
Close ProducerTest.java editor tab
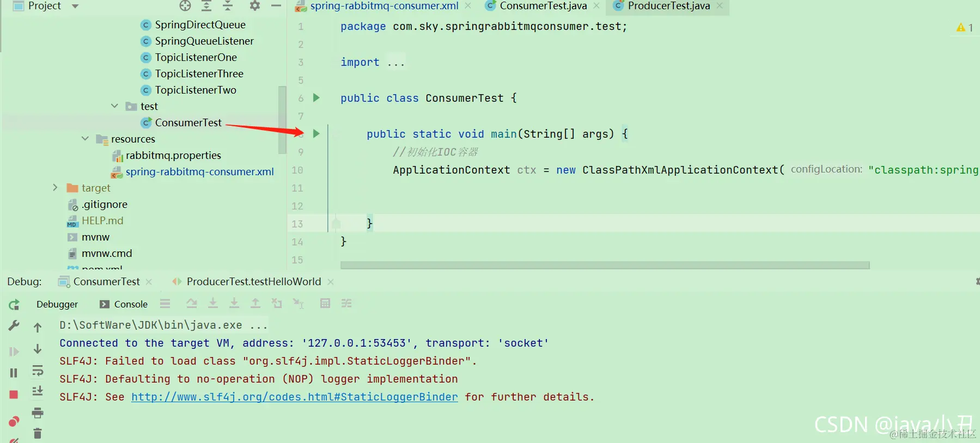coord(720,6)
